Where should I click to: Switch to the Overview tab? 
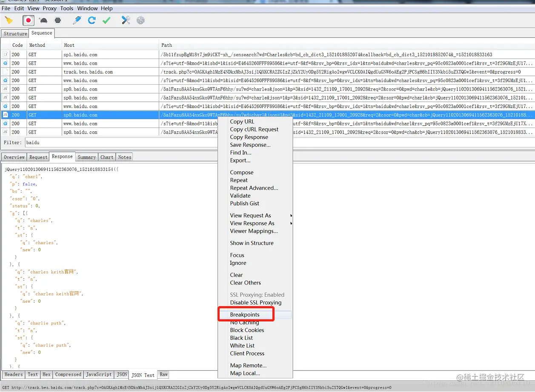point(14,157)
